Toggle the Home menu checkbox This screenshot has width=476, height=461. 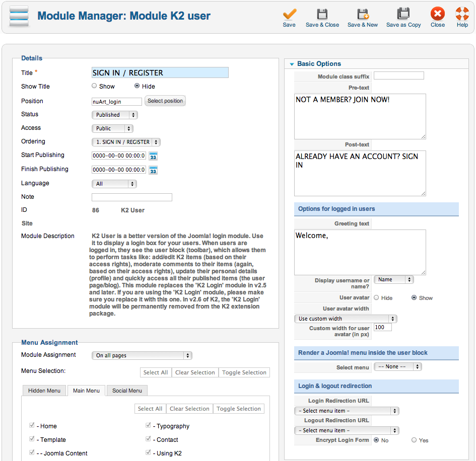point(32,425)
